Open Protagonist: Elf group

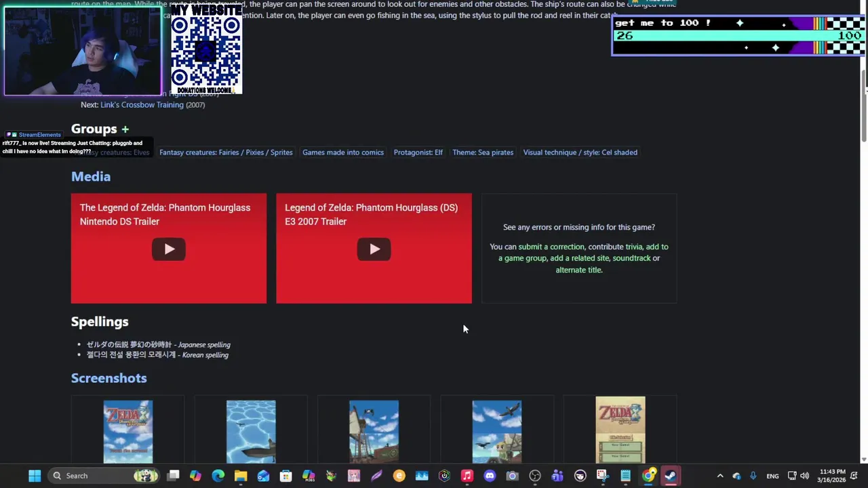(418, 152)
